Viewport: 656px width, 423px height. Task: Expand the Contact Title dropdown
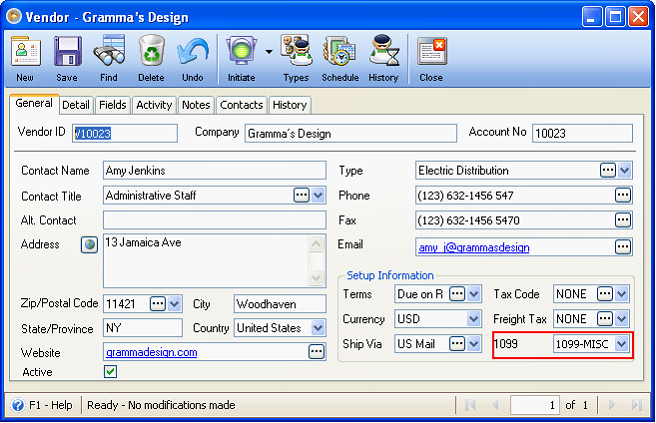318,195
